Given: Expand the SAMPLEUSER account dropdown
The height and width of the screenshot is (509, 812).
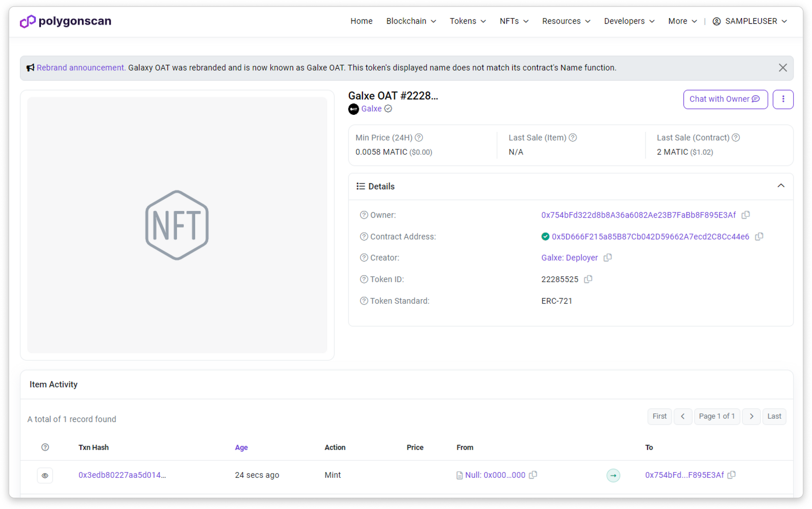Looking at the screenshot, I should pyautogui.click(x=750, y=21).
